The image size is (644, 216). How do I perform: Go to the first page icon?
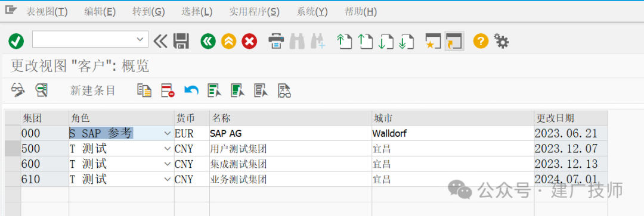(x=344, y=41)
